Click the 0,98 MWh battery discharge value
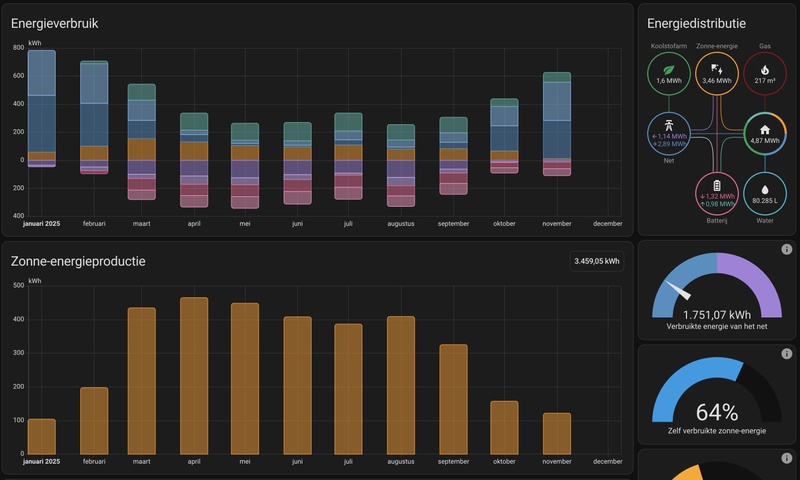This screenshot has width=800, height=480. pyautogui.click(x=717, y=204)
